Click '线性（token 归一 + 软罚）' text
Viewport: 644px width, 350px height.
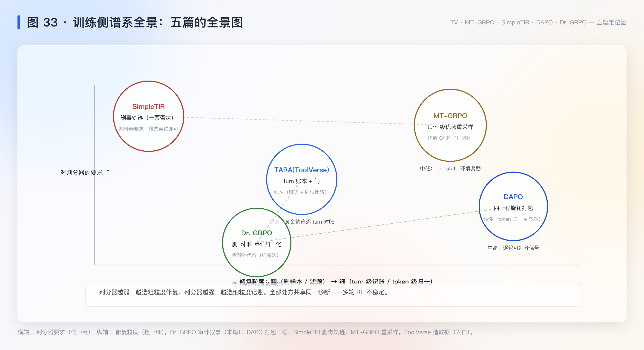tap(512, 219)
